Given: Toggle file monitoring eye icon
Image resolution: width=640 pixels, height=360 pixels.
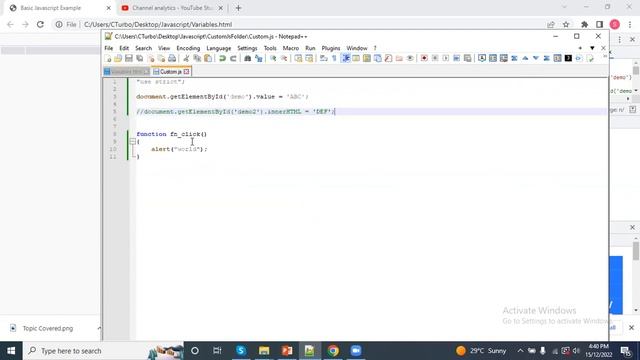Looking at the screenshot, I should (x=410, y=59).
